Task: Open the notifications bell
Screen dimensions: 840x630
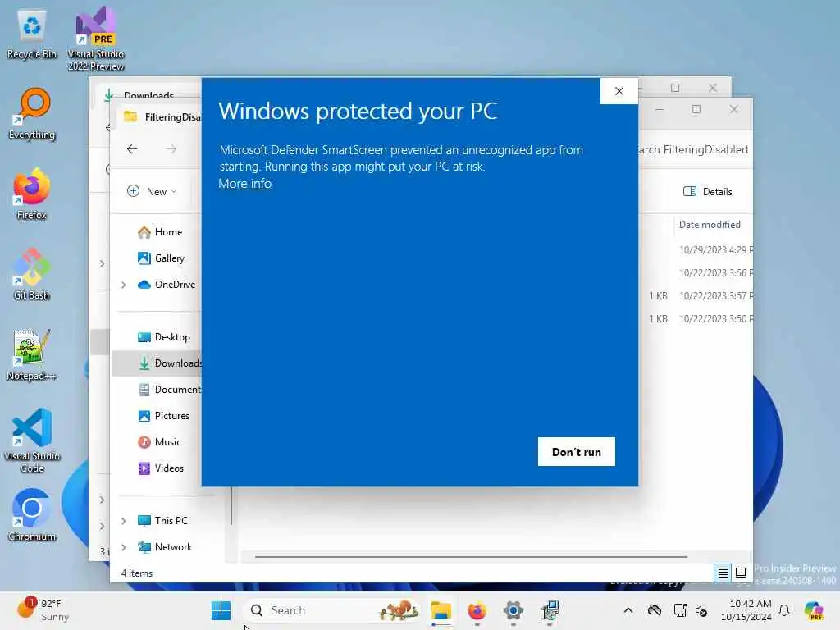Action: pyautogui.click(x=784, y=610)
